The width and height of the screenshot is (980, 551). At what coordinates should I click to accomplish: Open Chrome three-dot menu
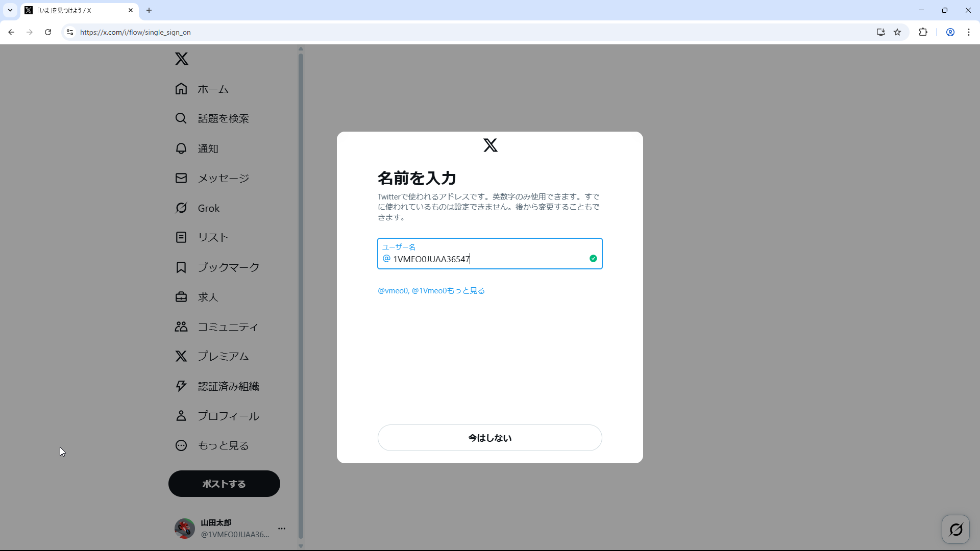tap(969, 32)
